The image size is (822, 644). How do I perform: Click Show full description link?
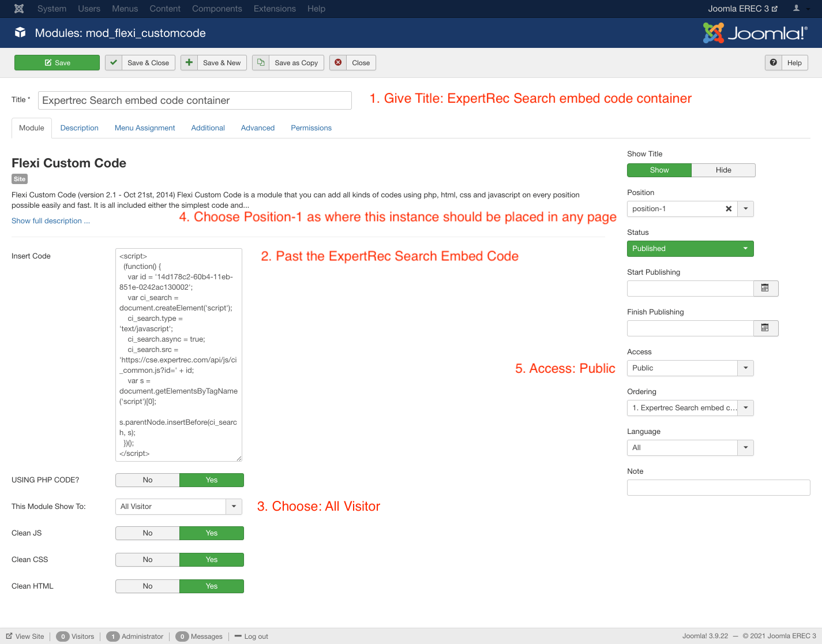point(51,221)
